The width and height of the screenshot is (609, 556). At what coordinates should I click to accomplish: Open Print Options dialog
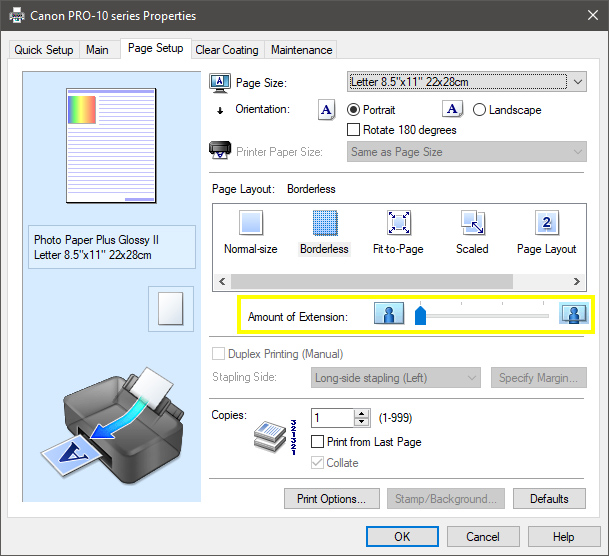click(x=331, y=498)
